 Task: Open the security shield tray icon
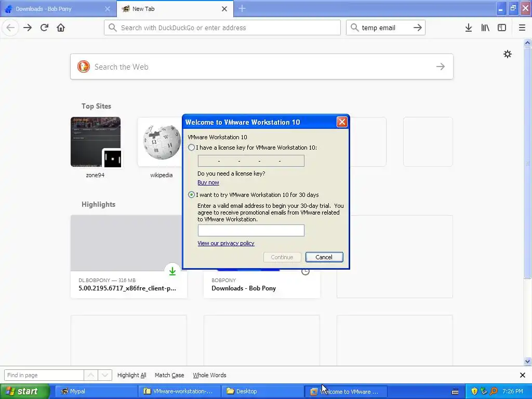474,391
